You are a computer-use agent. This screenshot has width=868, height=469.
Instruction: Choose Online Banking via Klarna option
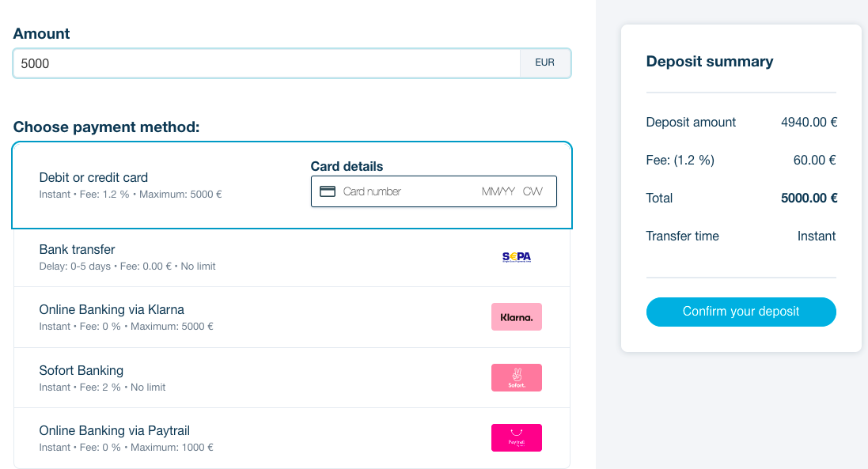(292, 317)
